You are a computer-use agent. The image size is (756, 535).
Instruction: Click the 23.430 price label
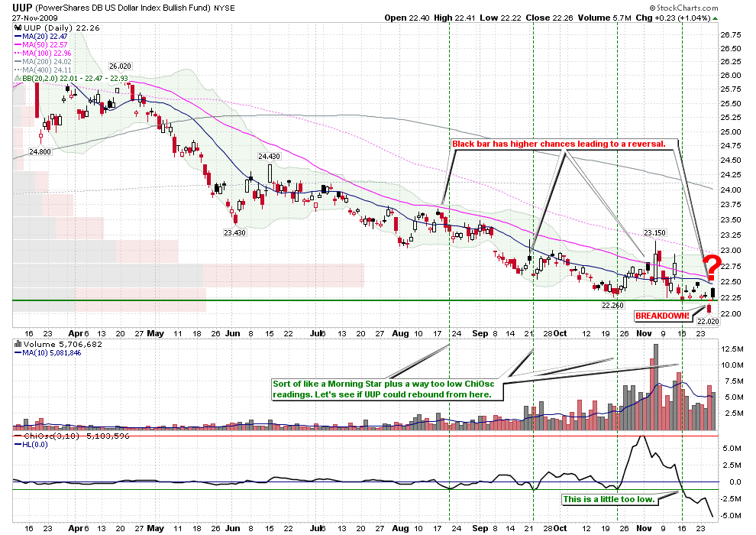(x=234, y=232)
